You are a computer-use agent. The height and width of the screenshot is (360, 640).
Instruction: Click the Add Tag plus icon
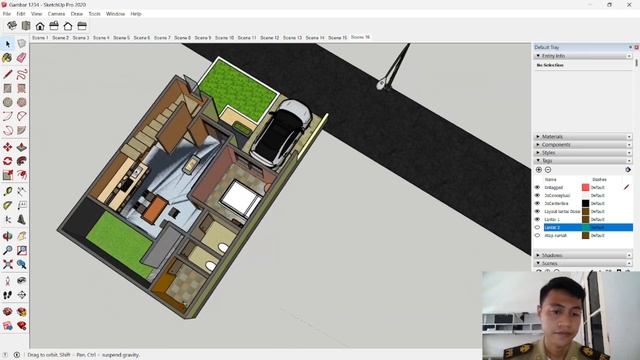coord(538,170)
